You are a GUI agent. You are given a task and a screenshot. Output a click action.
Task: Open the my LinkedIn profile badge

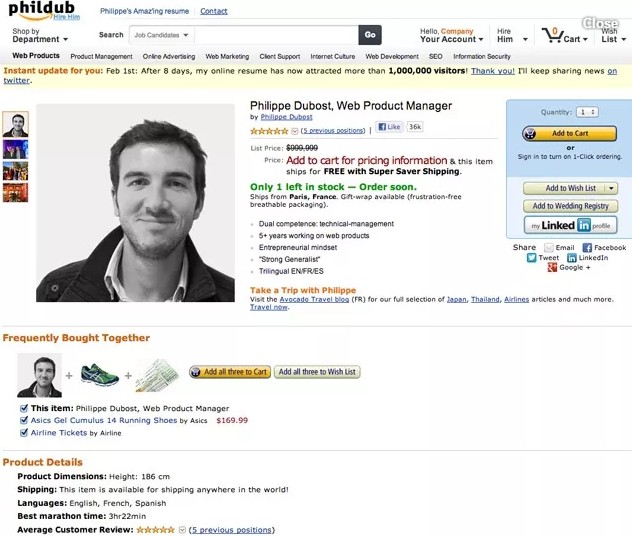pos(570,225)
